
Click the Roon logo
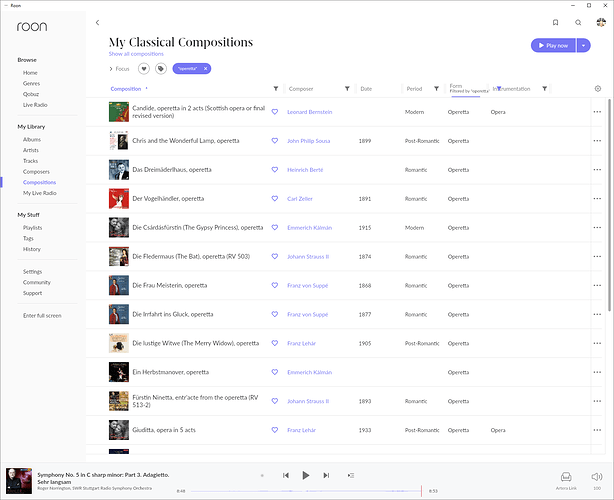tap(32, 27)
